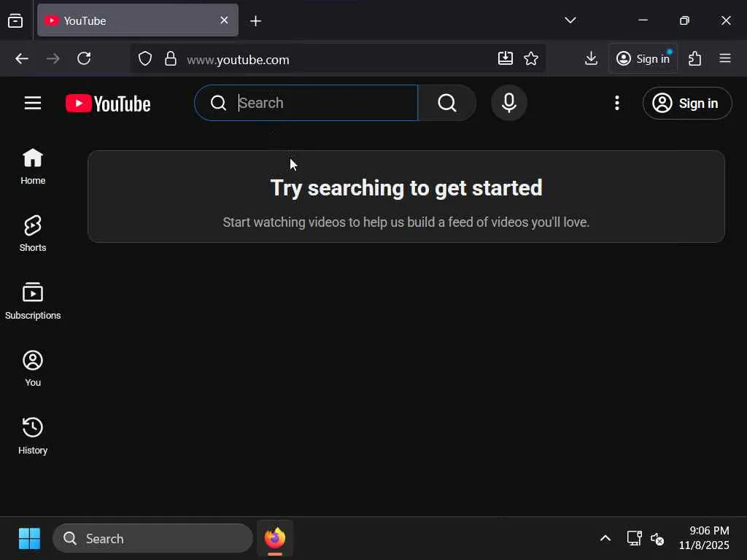Open the You section in sidebar
This screenshot has height=560, width=747.
[x=33, y=368]
